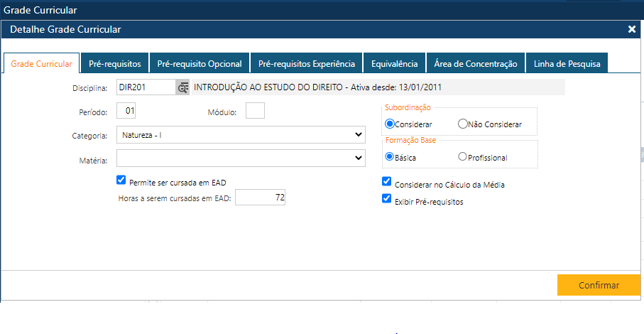Switch to Área de Concentração tab

[x=476, y=64]
